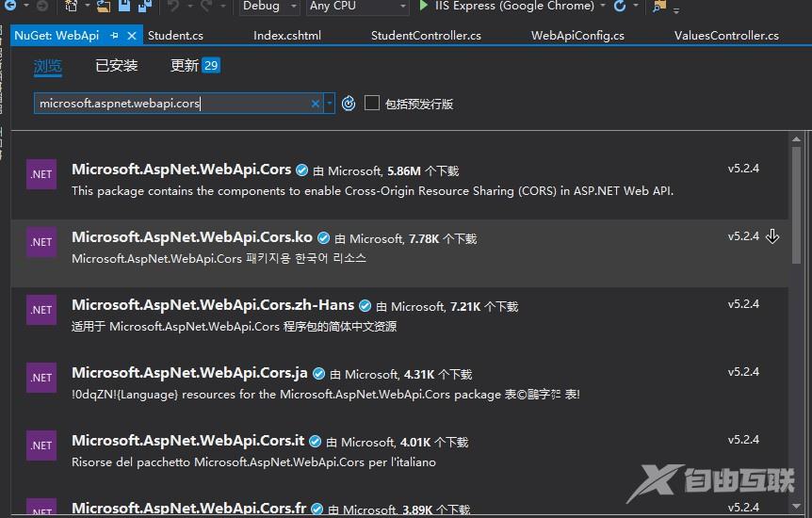Click the undo toolbar icon

coord(174,6)
